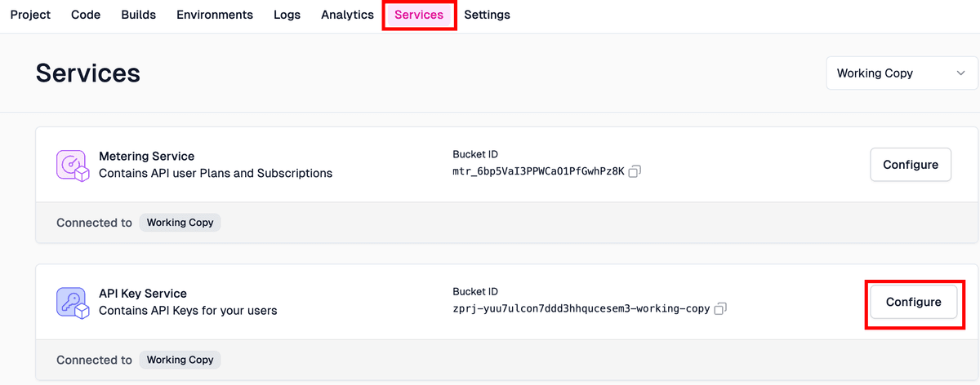
Task: Open the Analytics tab
Action: click(347, 15)
